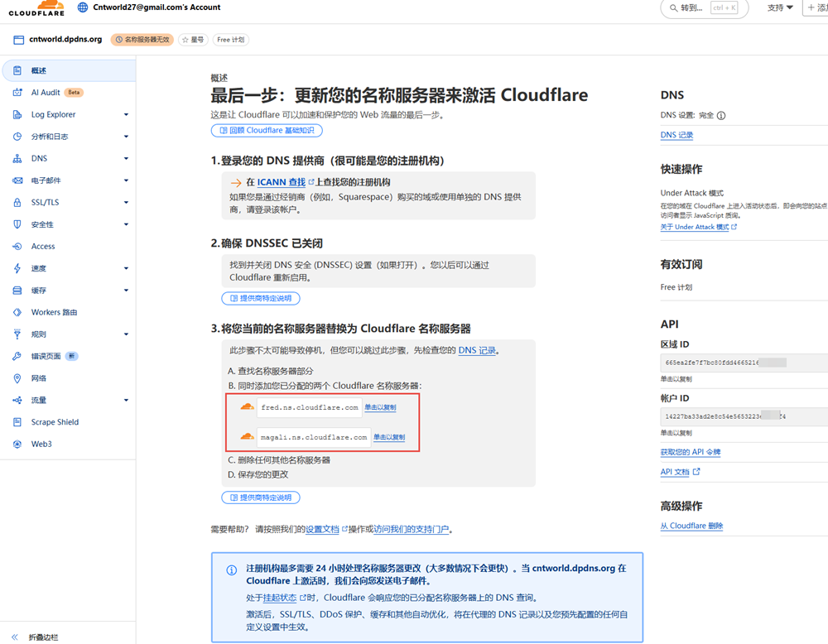Image resolution: width=828 pixels, height=644 pixels.
Task: Click the Access sidebar icon
Action: pyautogui.click(x=17, y=247)
